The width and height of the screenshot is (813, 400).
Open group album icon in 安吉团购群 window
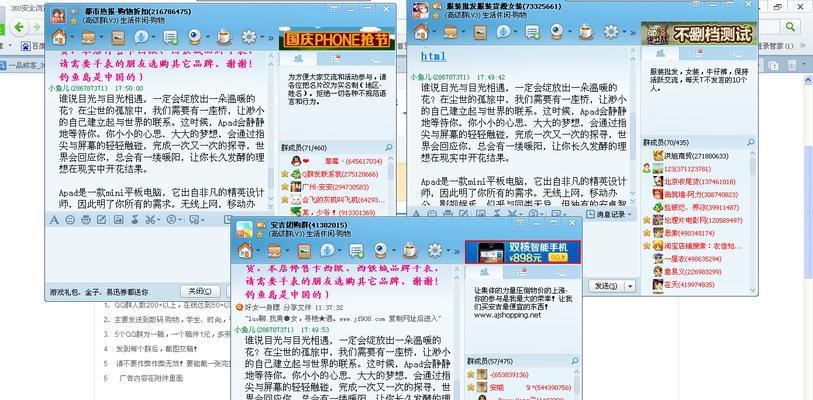(304, 251)
